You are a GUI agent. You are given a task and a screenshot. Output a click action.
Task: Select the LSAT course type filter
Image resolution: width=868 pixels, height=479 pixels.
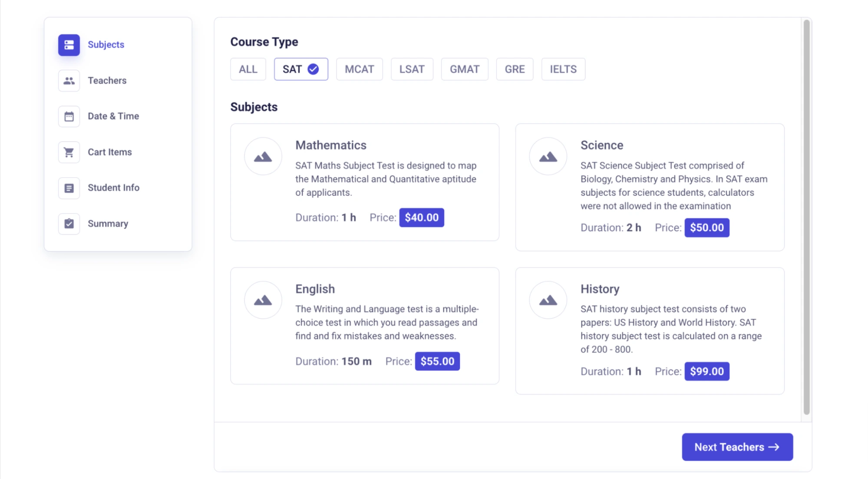point(412,69)
